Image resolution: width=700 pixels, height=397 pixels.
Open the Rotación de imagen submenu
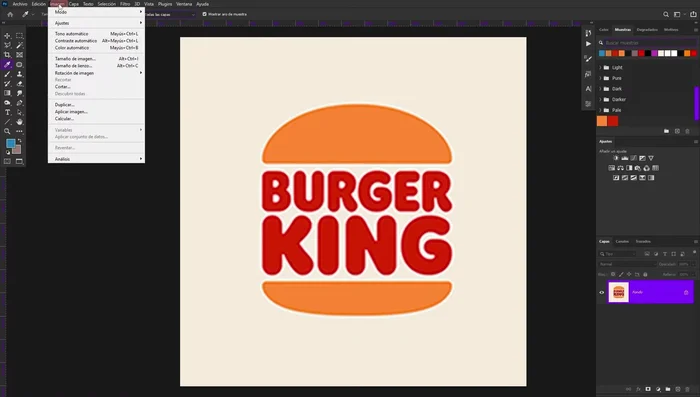(96, 73)
